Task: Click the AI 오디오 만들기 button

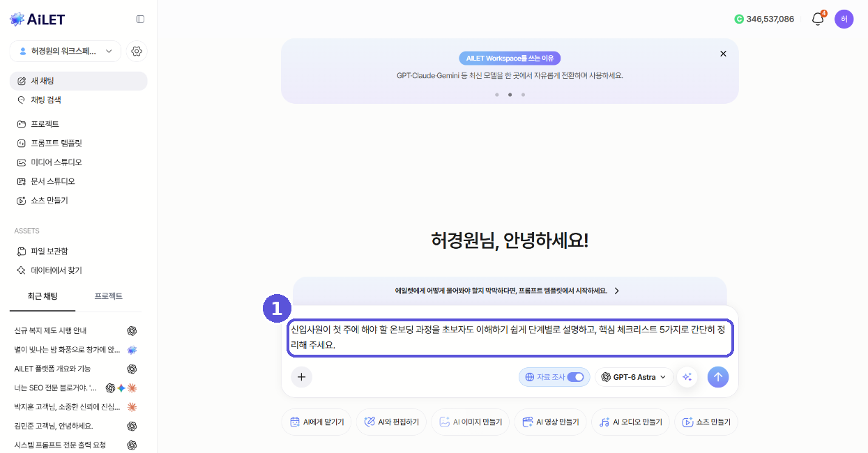Action: (x=631, y=422)
